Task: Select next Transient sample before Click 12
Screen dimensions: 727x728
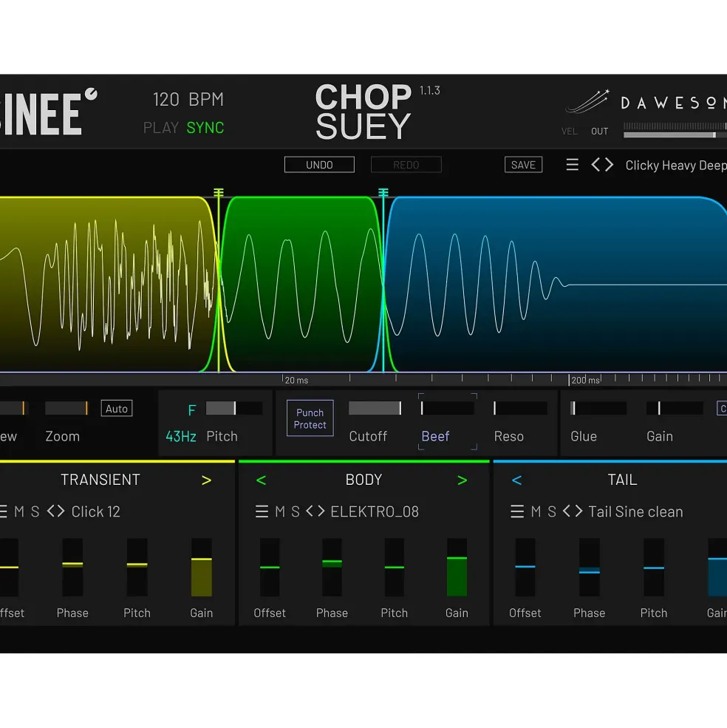Action: (x=61, y=511)
